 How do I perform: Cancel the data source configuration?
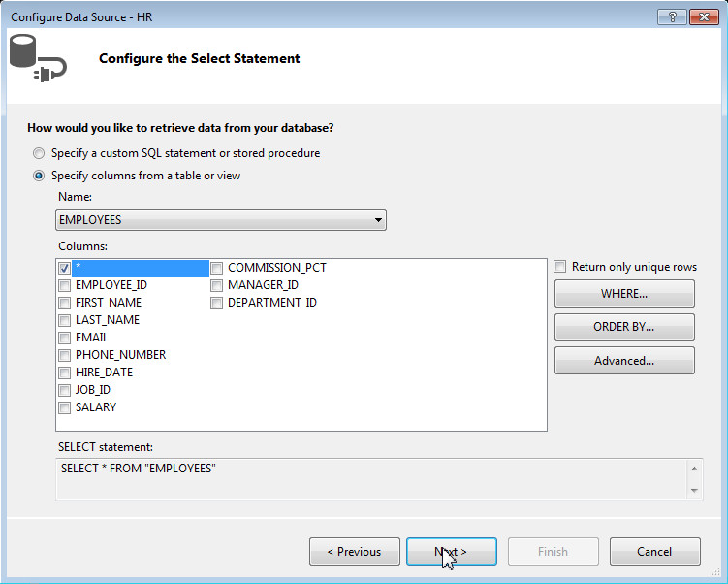coord(654,552)
